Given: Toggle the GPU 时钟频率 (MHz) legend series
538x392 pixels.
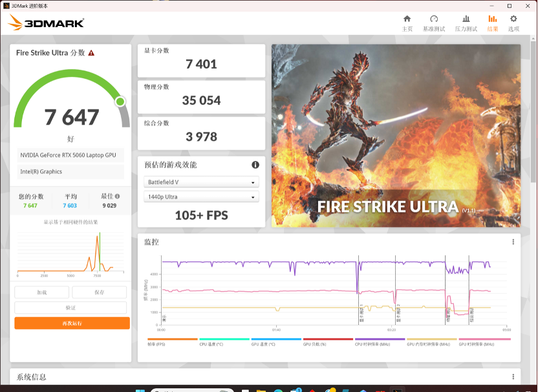Looking at the screenshot, I should [484, 342].
